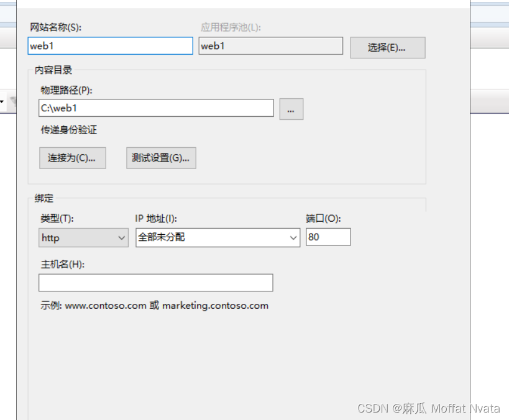
Task: Click the 端口(O): label
Action: pos(323,219)
